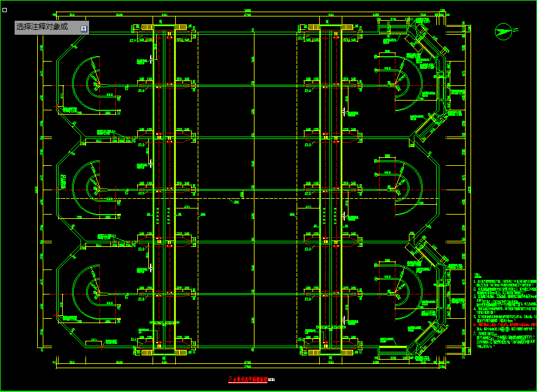Click the small white pickbox cursor square
Viewport: 537px width, 392px height.
4,10
